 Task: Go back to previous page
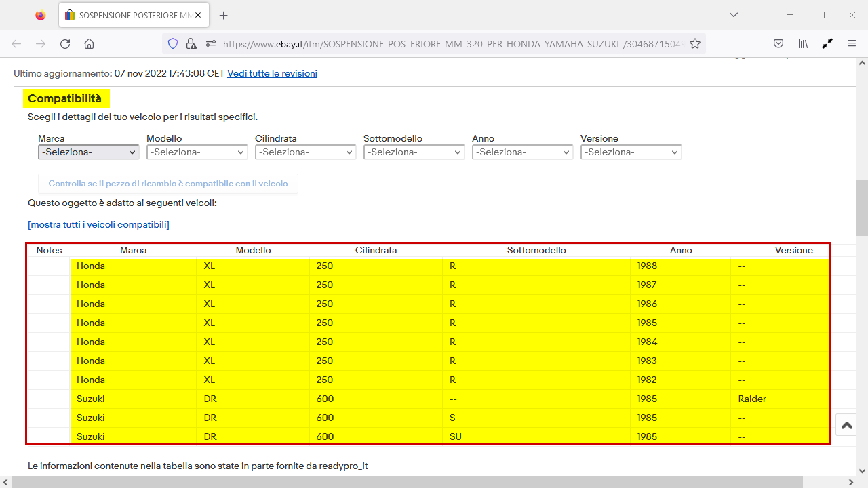16,43
